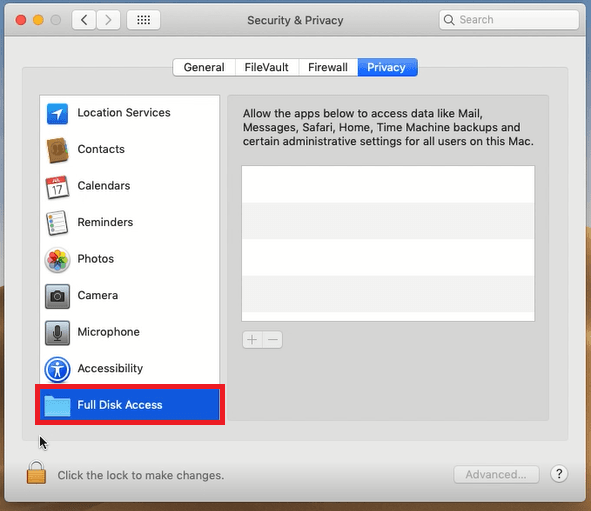Viewport: 591px width, 511px height.
Task: Switch to the FileVault tab
Action: click(266, 67)
